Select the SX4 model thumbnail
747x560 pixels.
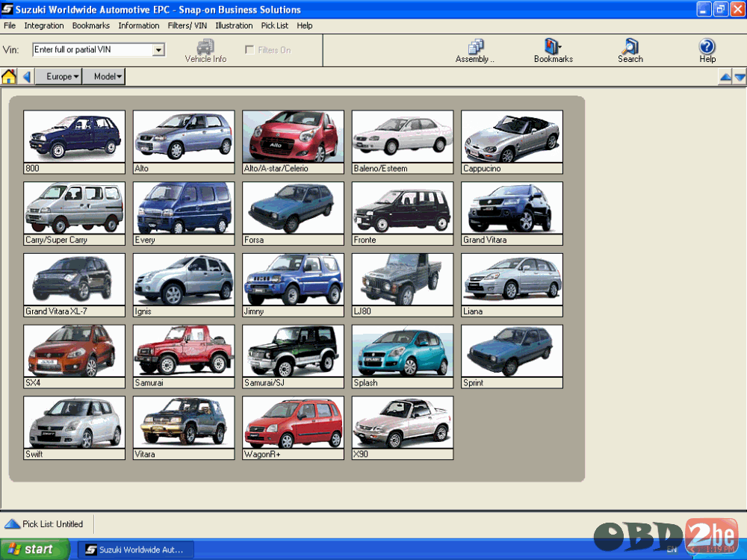[74, 356]
